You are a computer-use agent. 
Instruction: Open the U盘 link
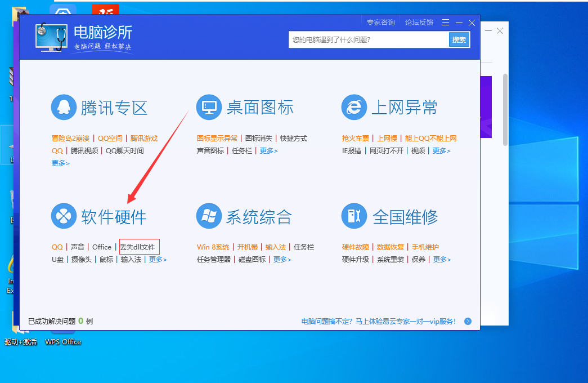tap(58, 260)
